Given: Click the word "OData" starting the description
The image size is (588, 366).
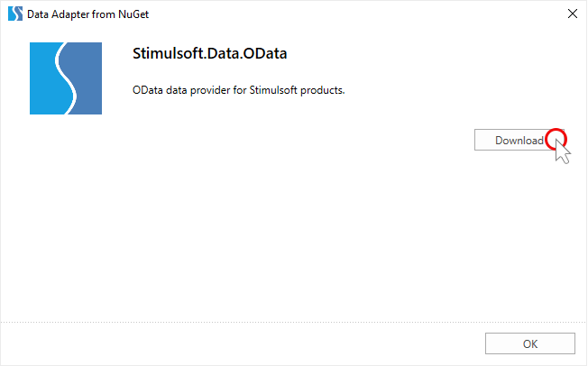Looking at the screenshot, I should pyautogui.click(x=148, y=90).
